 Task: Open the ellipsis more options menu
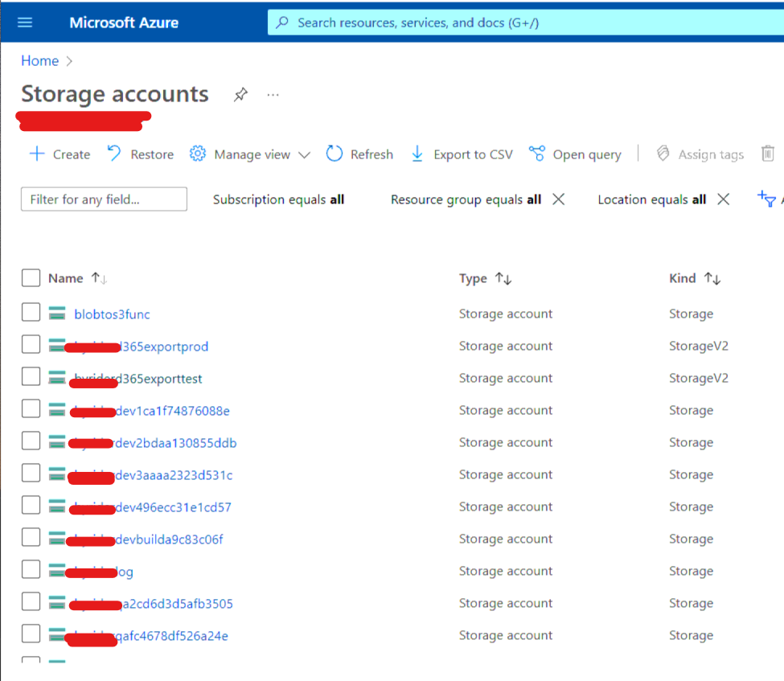click(273, 95)
